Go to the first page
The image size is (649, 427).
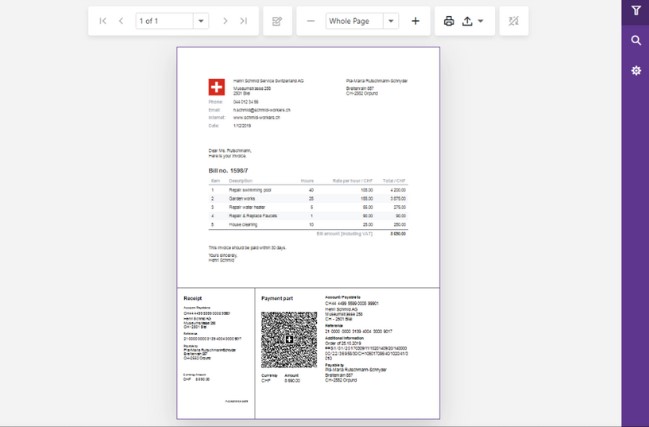click(x=103, y=21)
